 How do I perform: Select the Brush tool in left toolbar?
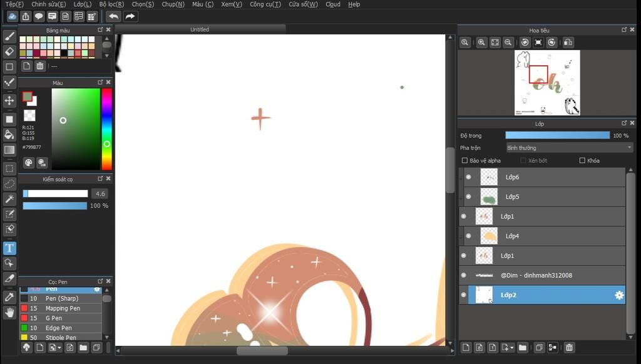[x=9, y=36]
